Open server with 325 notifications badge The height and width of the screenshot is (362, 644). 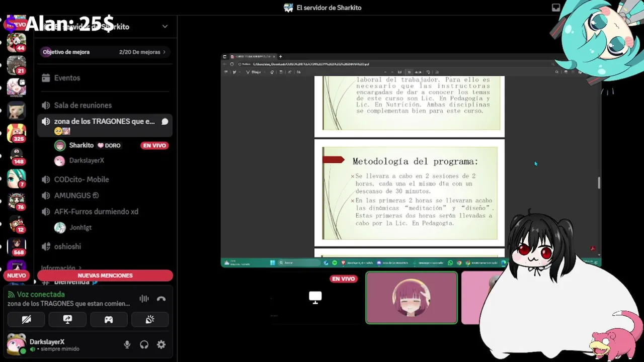[16, 133]
